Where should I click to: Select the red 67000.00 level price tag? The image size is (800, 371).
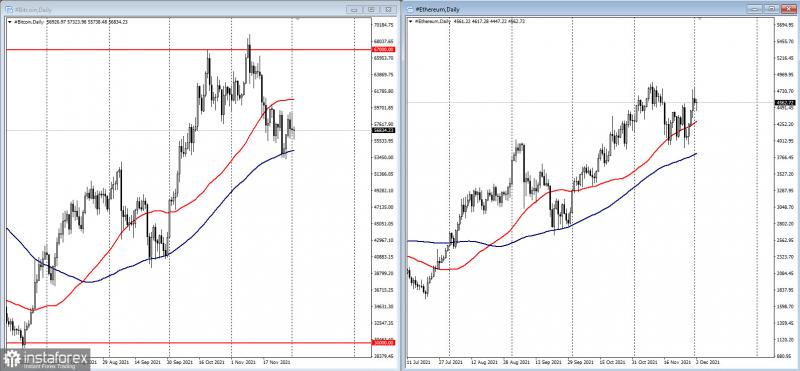click(384, 50)
